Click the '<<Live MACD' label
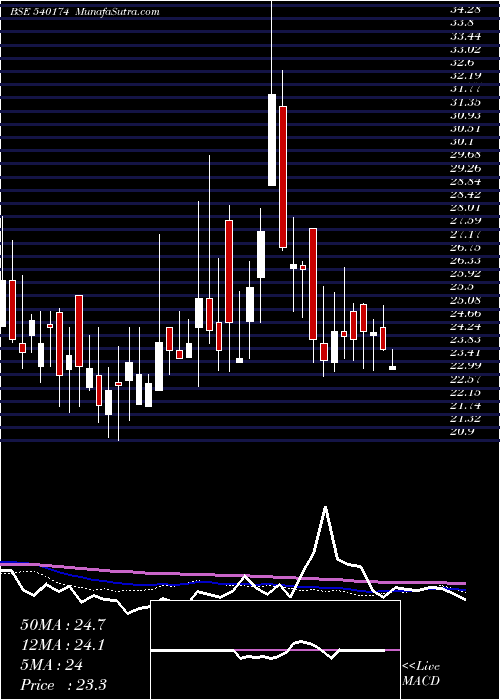The image size is (500, 700). pyautogui.click(x=421, y=674)
